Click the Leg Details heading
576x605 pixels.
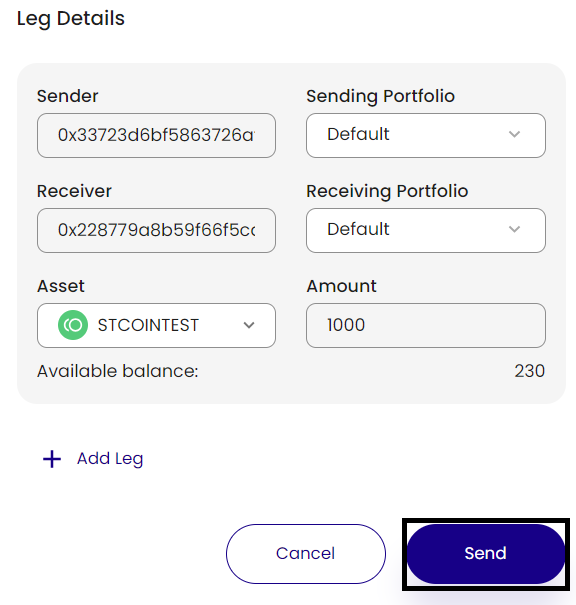coord(71,19)
